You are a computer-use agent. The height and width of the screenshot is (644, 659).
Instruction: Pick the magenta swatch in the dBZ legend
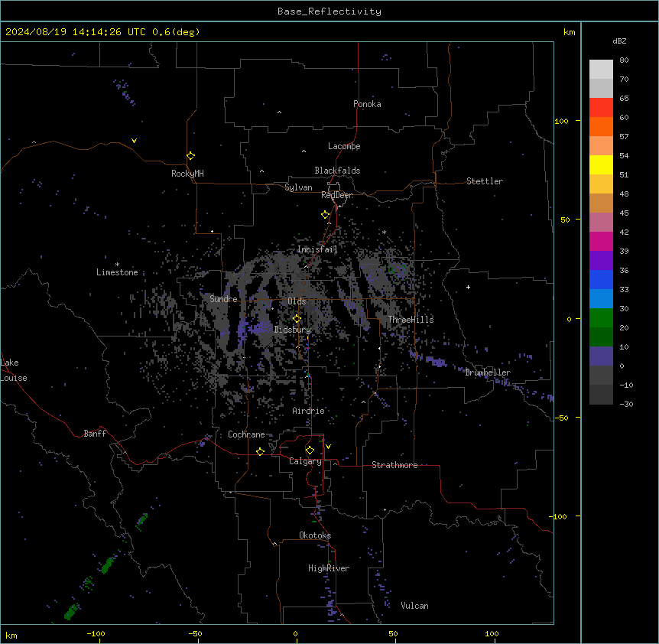601,241
